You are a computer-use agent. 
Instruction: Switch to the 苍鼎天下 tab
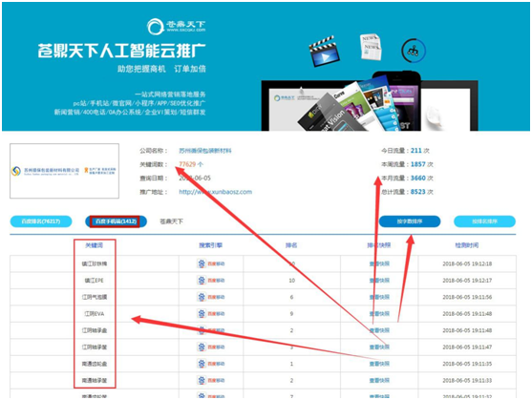pyautogui.click(x=171, y=221)
